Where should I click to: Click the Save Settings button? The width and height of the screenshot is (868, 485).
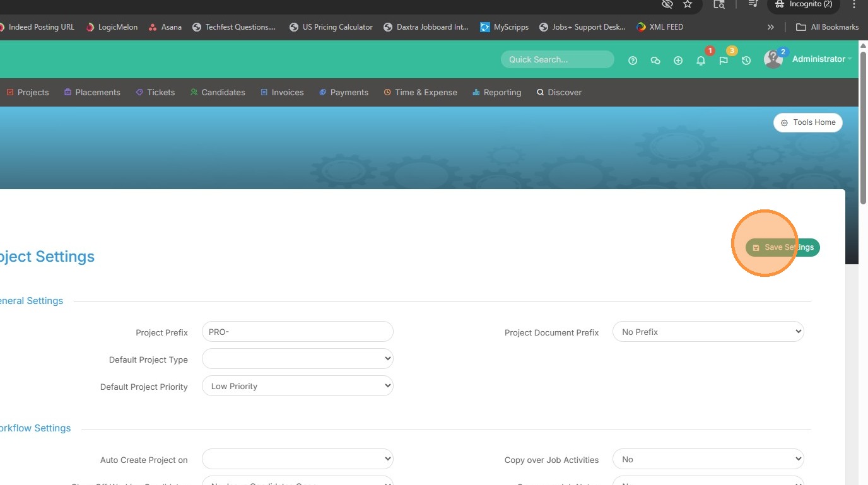(x=783, y=247)
